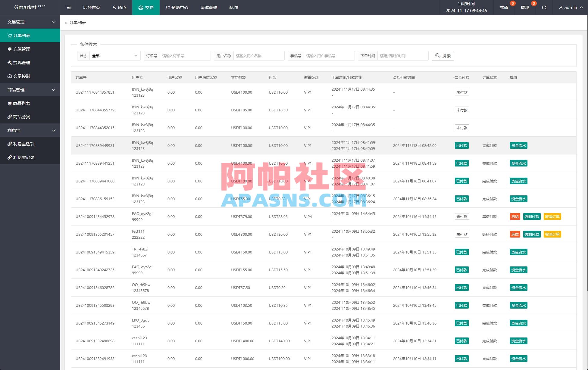Click 冻结 toggle on order UB2410091434452978
This screenshot has width=588, height=370.
515,216
